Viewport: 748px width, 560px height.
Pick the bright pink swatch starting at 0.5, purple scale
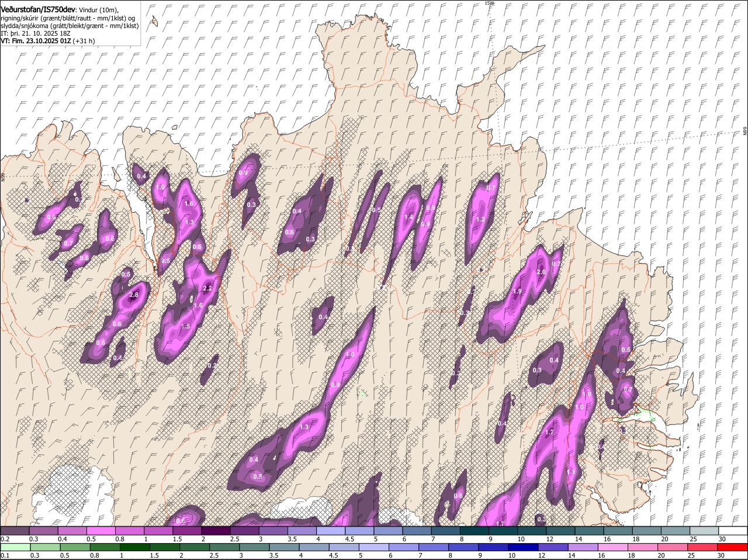(101, 531)
